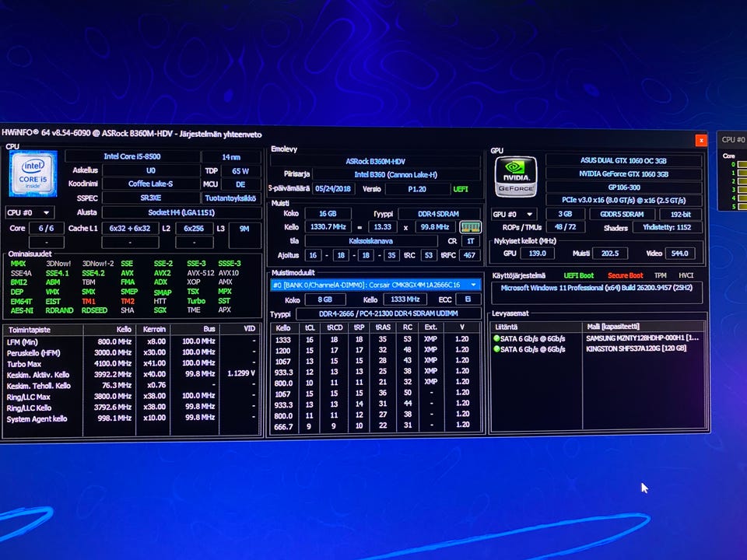Click the Intel Core i5 logo
The image size is (747, 560).
click(33, 173)
